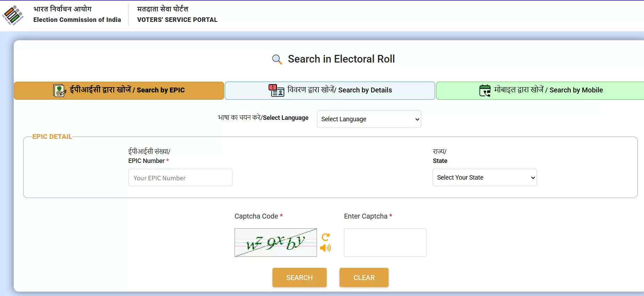Screen dimensions: 644x296
Task: Click the Election Commission of India logo
Action: [13, 15]
